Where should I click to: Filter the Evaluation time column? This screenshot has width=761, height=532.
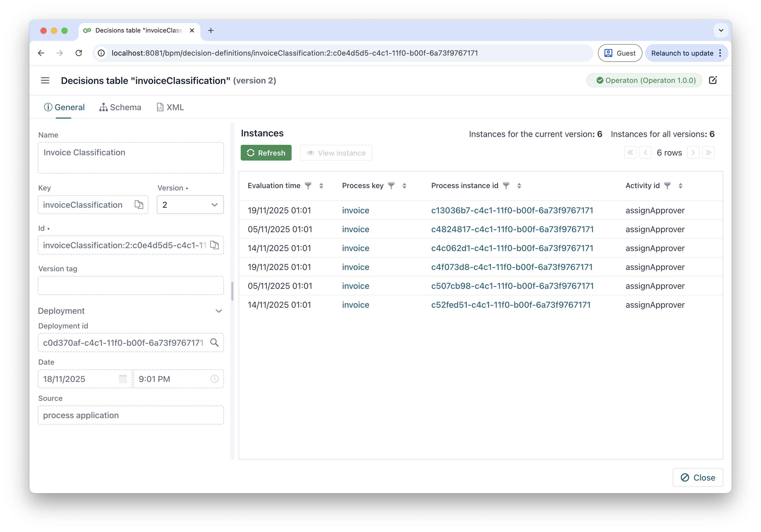[x=308, y=186]
